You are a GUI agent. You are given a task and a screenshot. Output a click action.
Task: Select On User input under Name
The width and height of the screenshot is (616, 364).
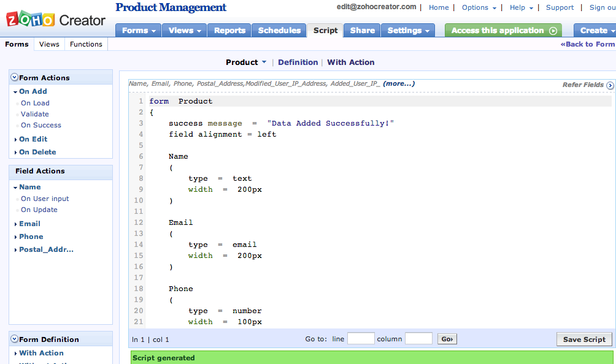45,199
